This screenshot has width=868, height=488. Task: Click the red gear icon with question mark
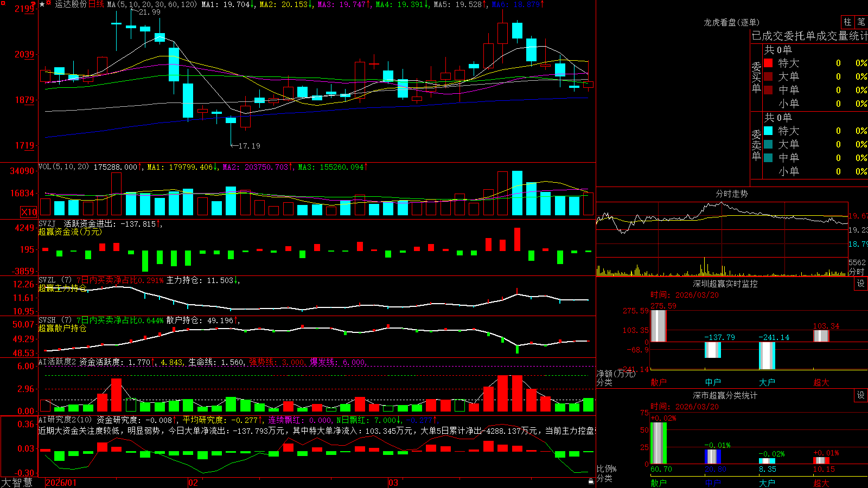[x=34, y=4]
